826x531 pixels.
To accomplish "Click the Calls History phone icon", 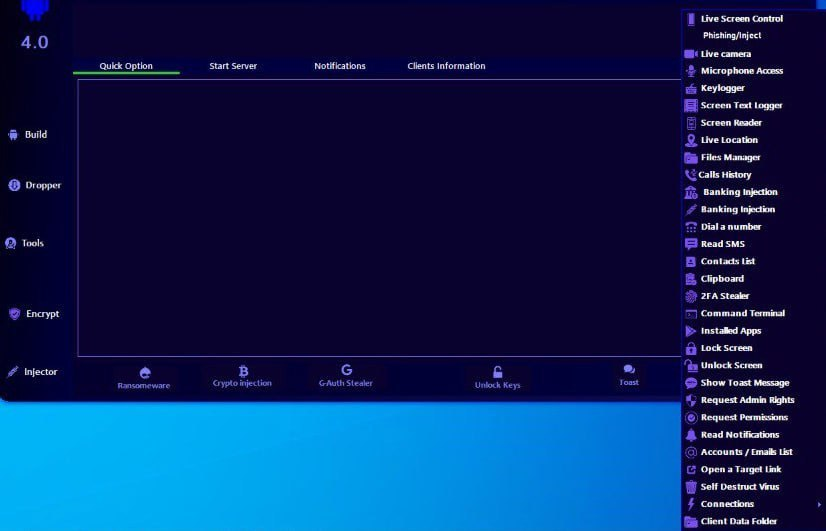I will pyautogui.click(x=690, y=175).
